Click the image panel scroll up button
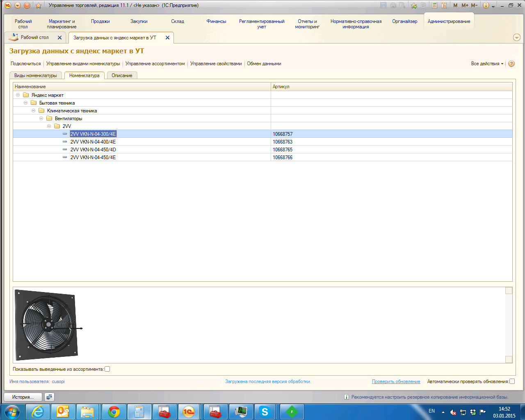Image resolution: width=525 pixels, height=420 pixels. coord(509,291)
